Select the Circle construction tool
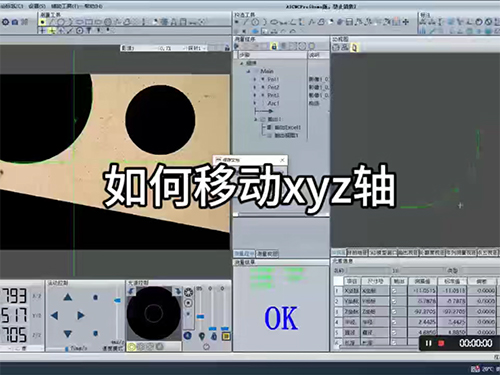Image resolution: width=500 pixels, height=375 pixels. [255, 22]
